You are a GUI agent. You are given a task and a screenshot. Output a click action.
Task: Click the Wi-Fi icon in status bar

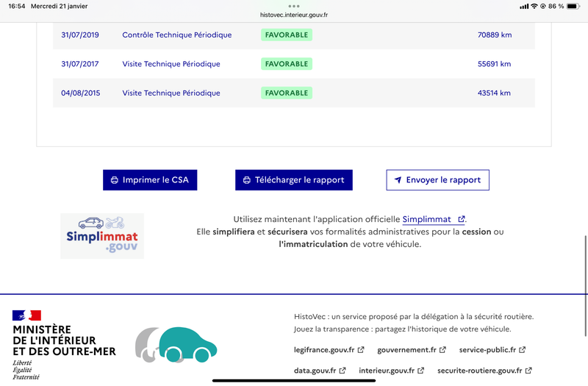point(534,6)
